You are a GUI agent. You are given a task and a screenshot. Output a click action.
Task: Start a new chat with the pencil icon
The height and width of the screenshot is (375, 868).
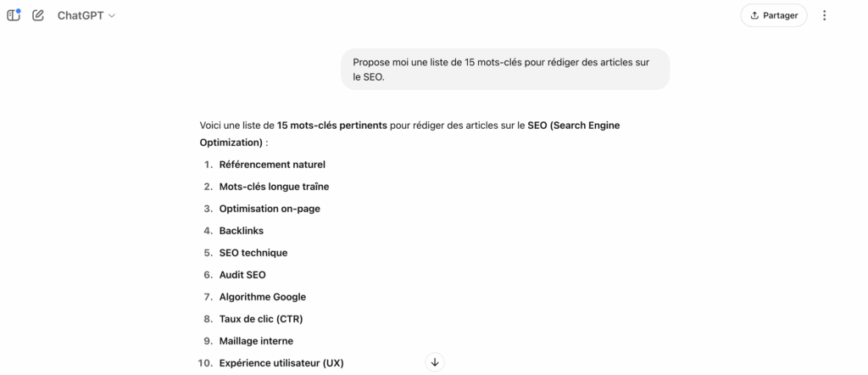pos(38,15)
